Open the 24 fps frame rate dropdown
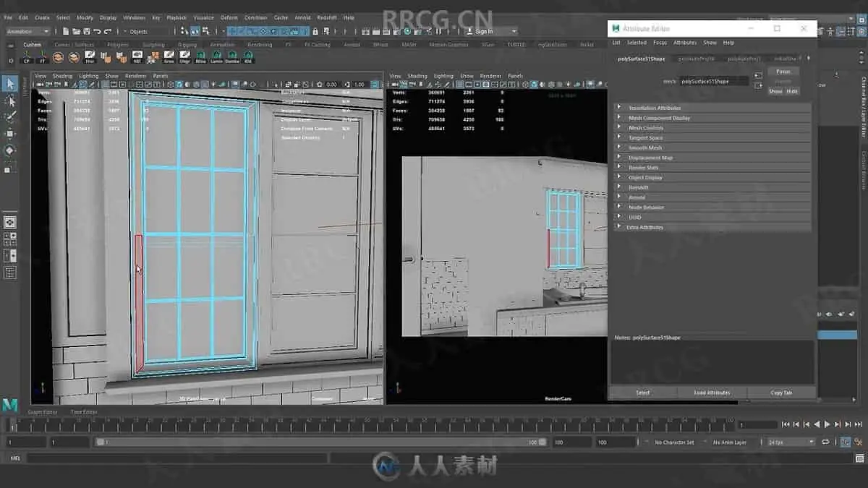Image resolution: width=868 pixels, height=488 pixels. (x=791, y=442)
